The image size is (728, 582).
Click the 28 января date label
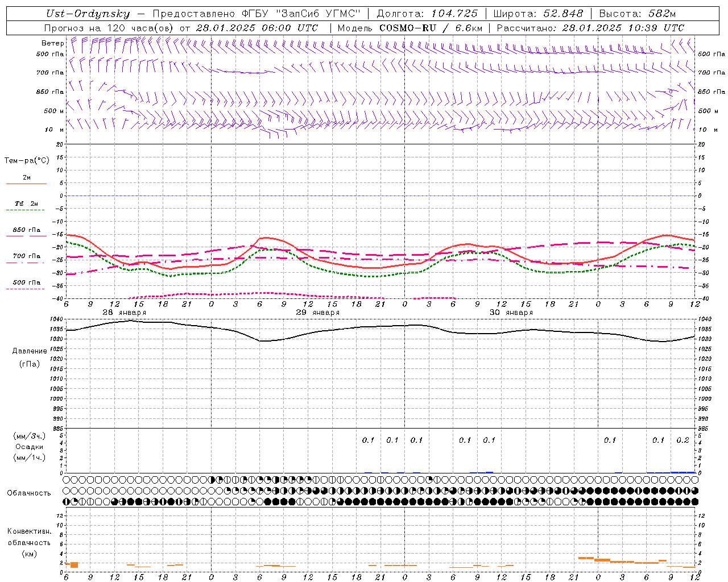pos(124,313)
